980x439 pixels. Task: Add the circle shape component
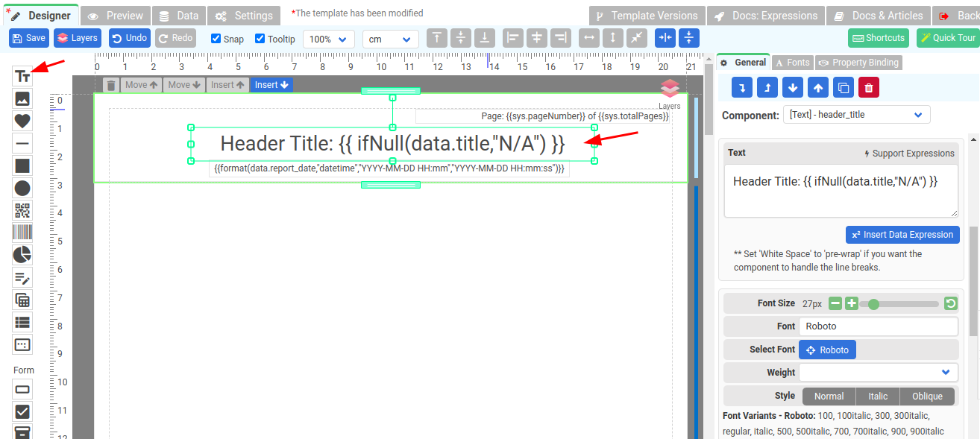click(22, 188)
